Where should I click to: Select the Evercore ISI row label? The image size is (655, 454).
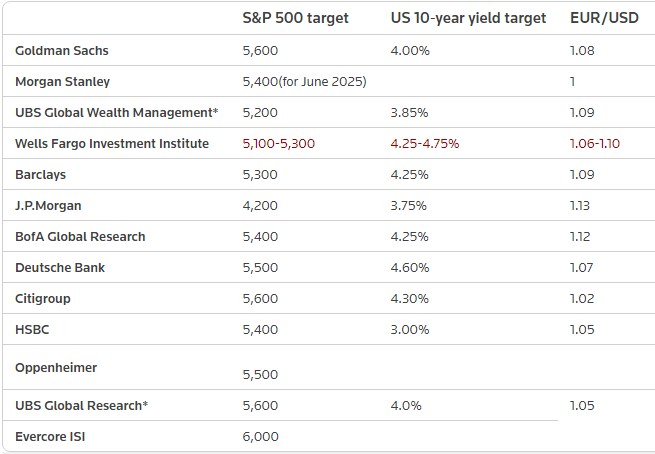click(x=50, y=436)
